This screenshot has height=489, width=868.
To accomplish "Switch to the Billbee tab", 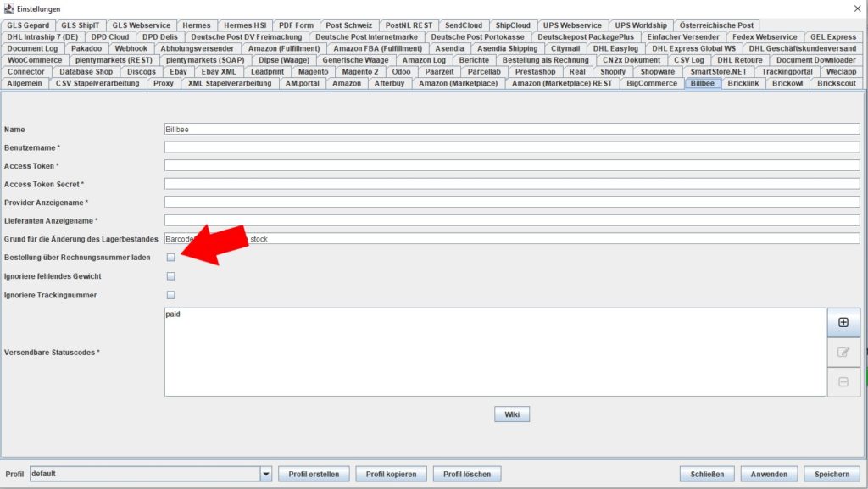I will tap(703, 83).
